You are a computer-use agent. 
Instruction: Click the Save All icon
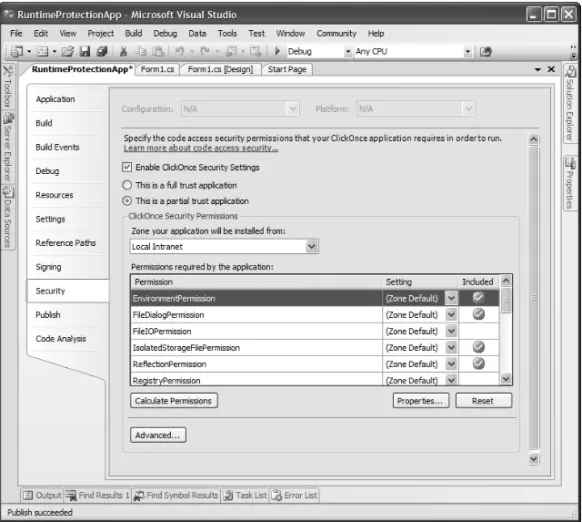102,51
